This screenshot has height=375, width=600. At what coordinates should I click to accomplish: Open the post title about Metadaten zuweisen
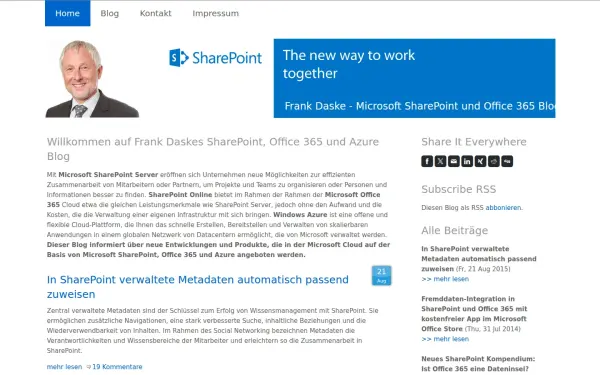(197, 287)
